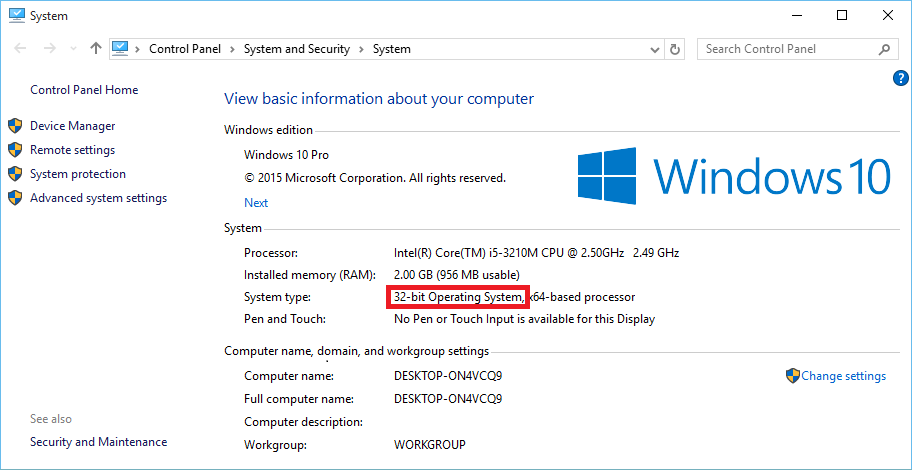This screenshot has height=470, width=912.
Task: Click No Pen or Touch Input text
Action: click(524, 319)
